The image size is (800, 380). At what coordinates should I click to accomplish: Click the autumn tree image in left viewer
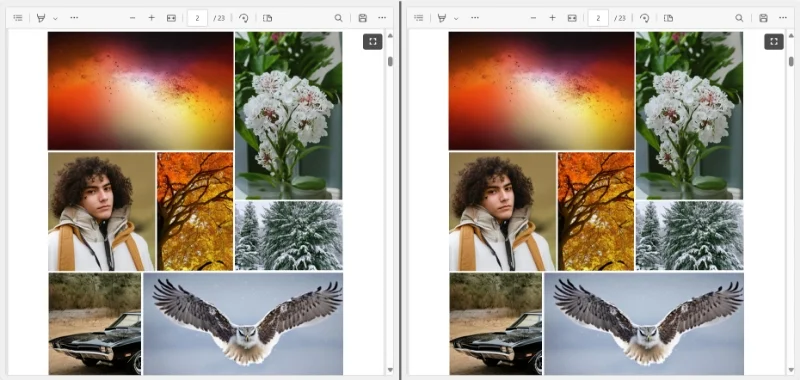coord(195,211)
